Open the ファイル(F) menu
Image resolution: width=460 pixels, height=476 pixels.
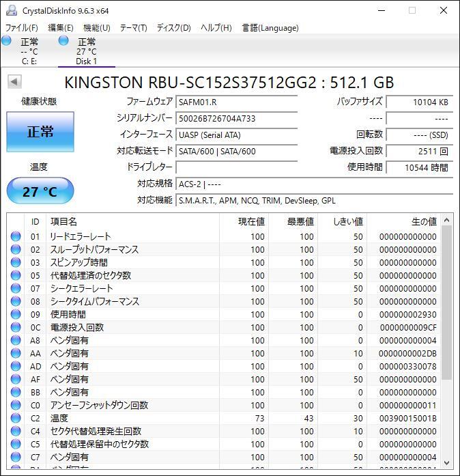[x=22, y=28]
